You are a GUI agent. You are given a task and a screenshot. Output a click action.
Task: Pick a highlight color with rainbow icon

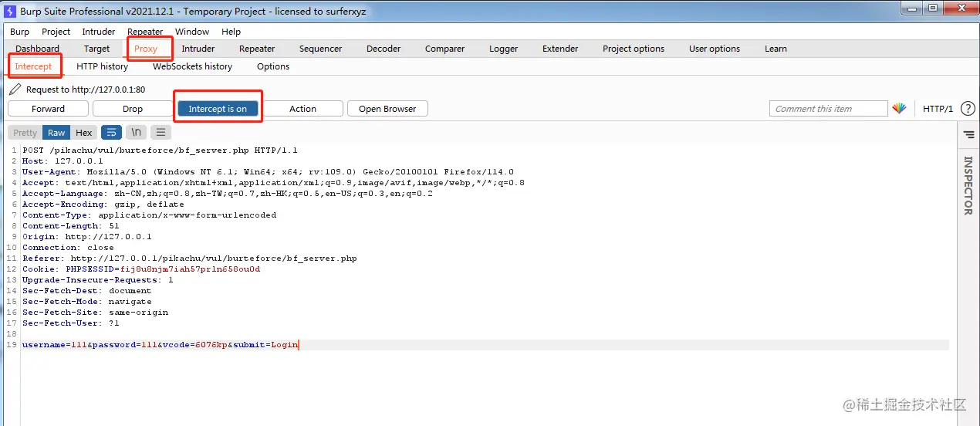[x=899, y=109]
